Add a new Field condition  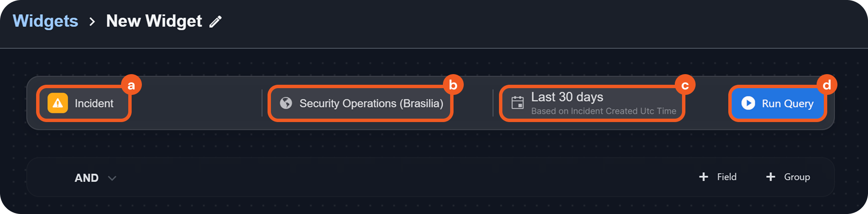coord(727,177)
